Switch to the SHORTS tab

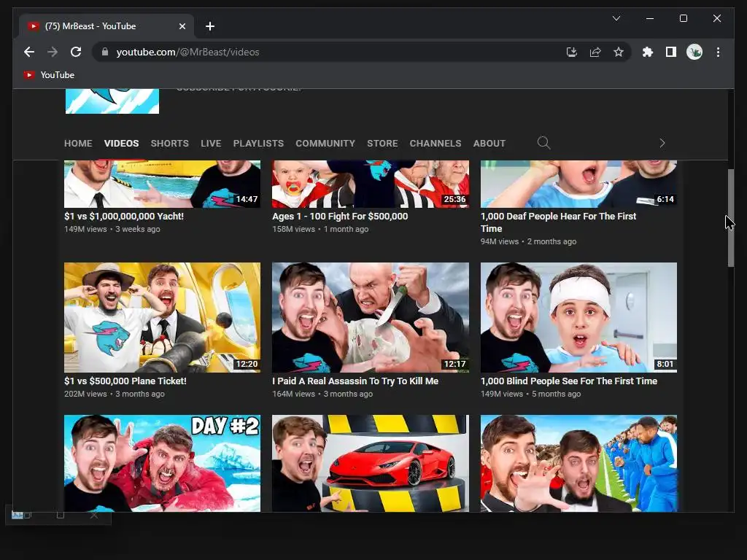coord(169,144)
